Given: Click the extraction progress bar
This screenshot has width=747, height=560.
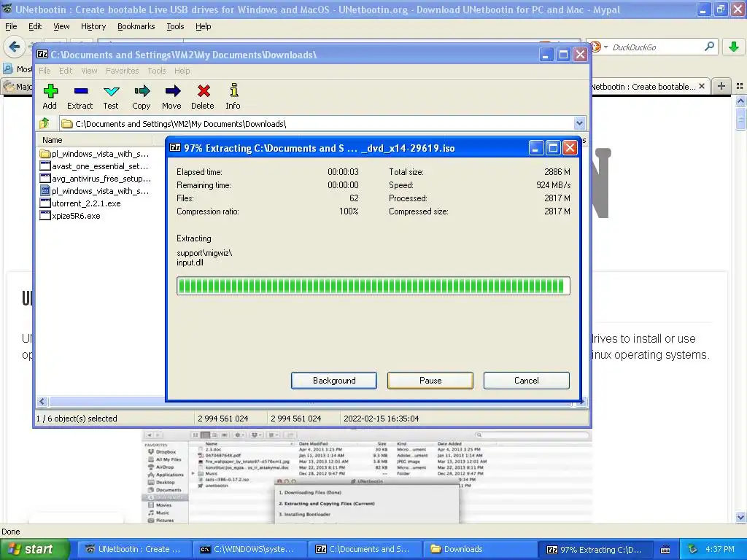Looking at the screenshot, I should [373, 286].
